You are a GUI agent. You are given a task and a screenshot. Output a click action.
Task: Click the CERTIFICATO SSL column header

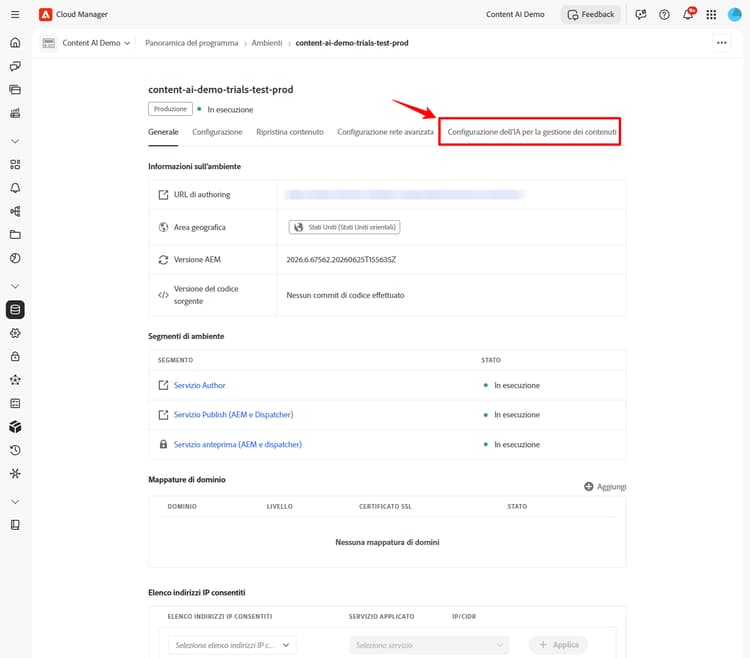tap(385, 506)
